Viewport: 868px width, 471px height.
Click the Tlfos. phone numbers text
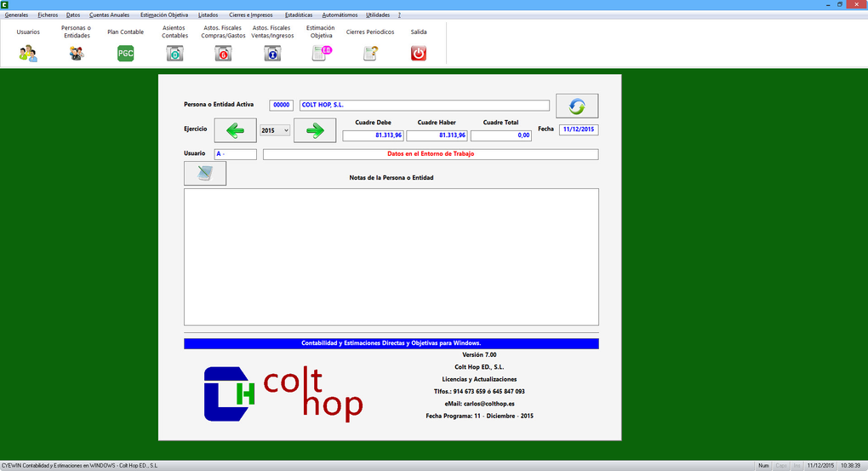[x=479, y=391]
